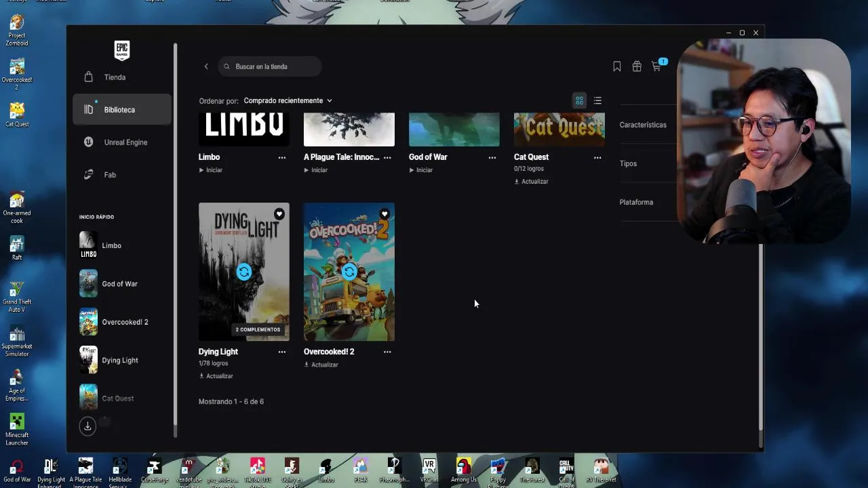
Task: Click the 2 Complementos badge
Action: click(258, 329)
